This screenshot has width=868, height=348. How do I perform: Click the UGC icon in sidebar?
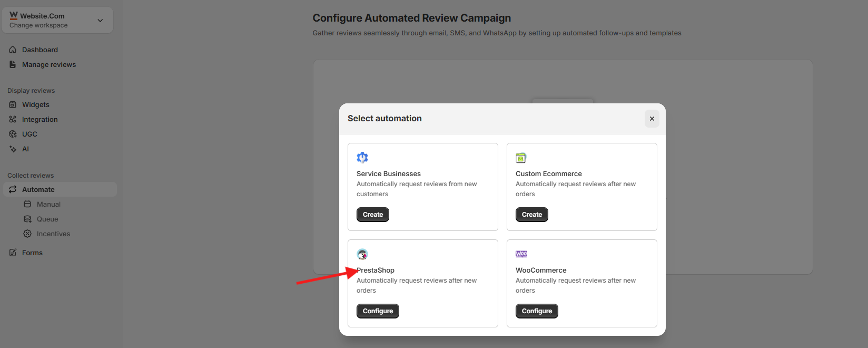tap(13, 134)
